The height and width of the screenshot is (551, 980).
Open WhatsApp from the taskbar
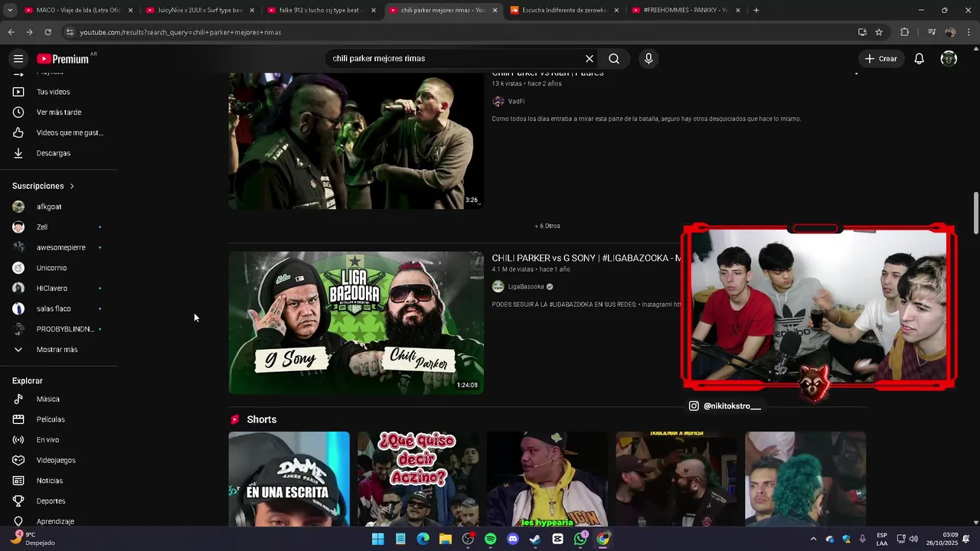tap(580, 539)
